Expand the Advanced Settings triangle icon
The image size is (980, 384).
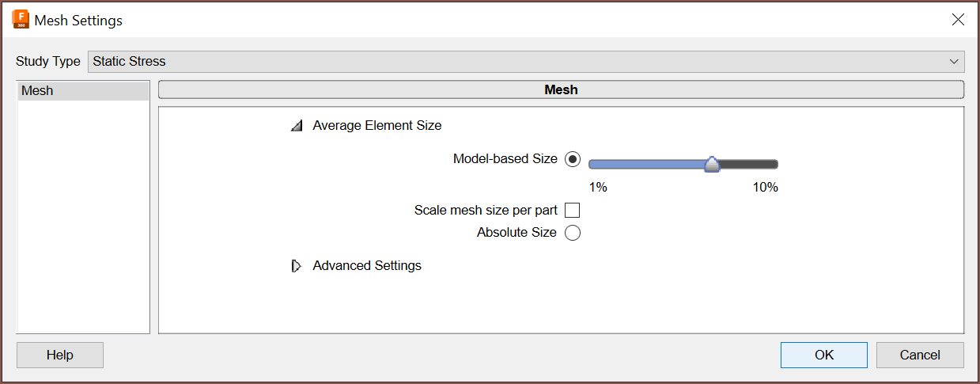pos(297,266)
